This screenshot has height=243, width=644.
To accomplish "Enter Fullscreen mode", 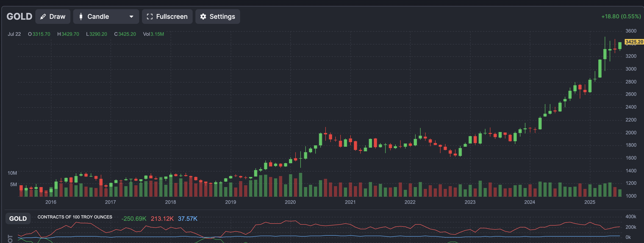I will pyautogui.click(x=167, y=17).
